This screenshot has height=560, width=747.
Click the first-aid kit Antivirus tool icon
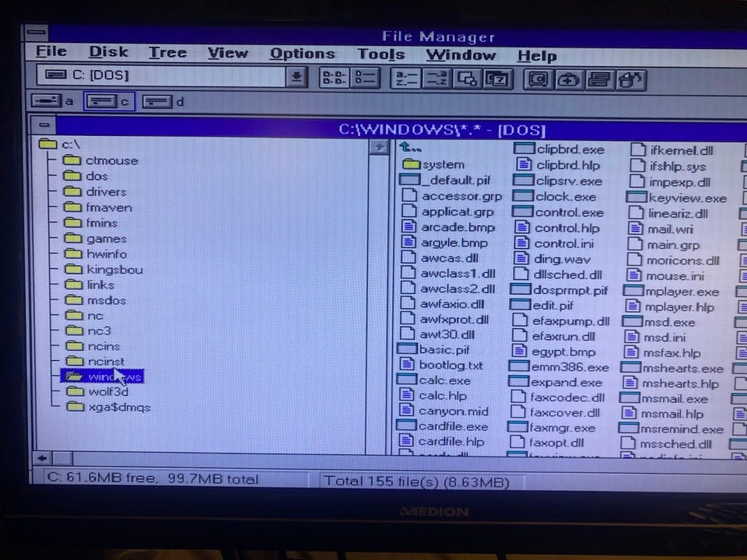570,80
